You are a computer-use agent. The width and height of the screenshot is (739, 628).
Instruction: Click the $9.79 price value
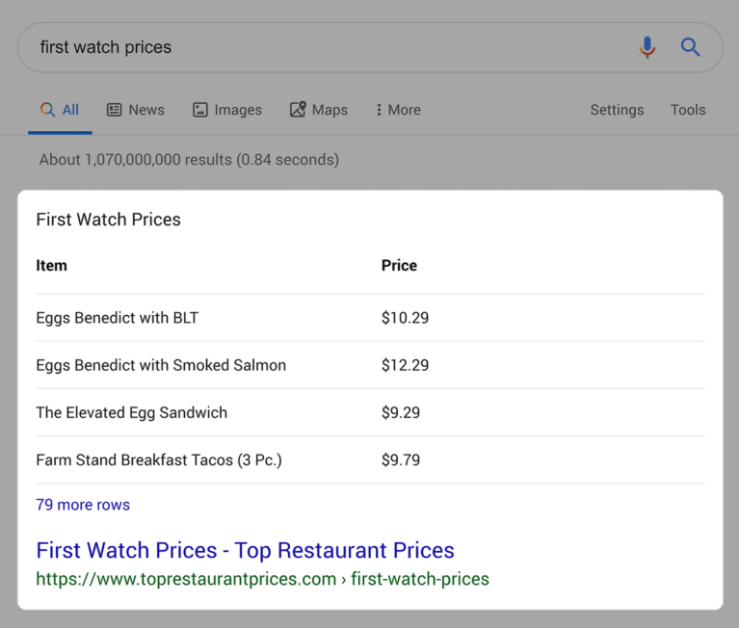coord(401,460)
